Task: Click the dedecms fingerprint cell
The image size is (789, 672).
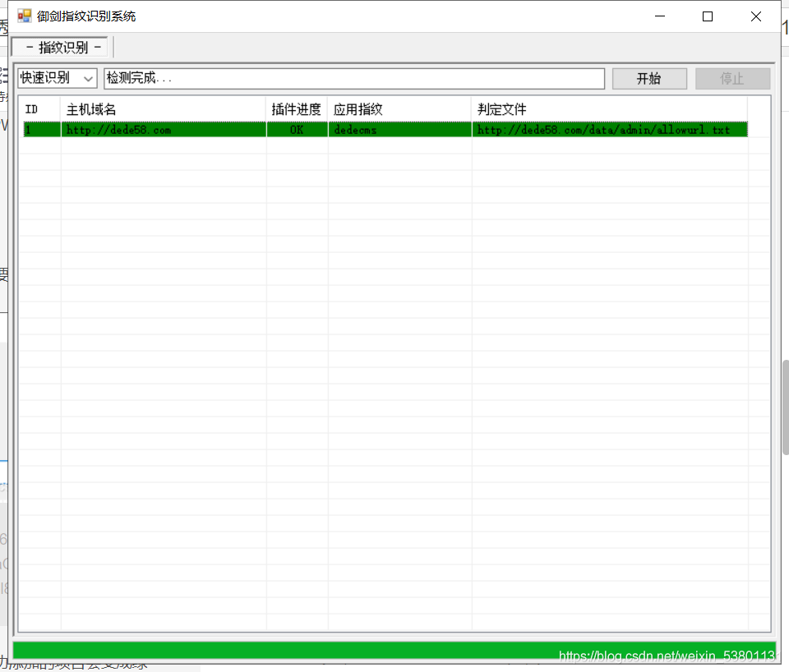Action: [x=400, y=130]
